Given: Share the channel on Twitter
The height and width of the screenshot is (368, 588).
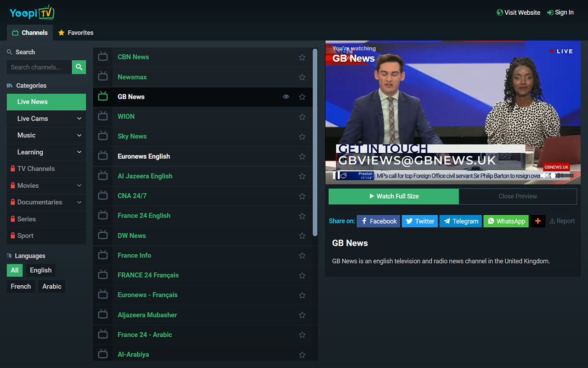Looking at the screenshot, I should [x=420, y=221].
